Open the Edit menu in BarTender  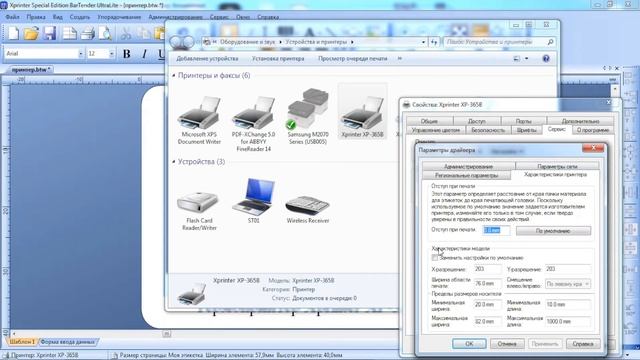[36, 17]
